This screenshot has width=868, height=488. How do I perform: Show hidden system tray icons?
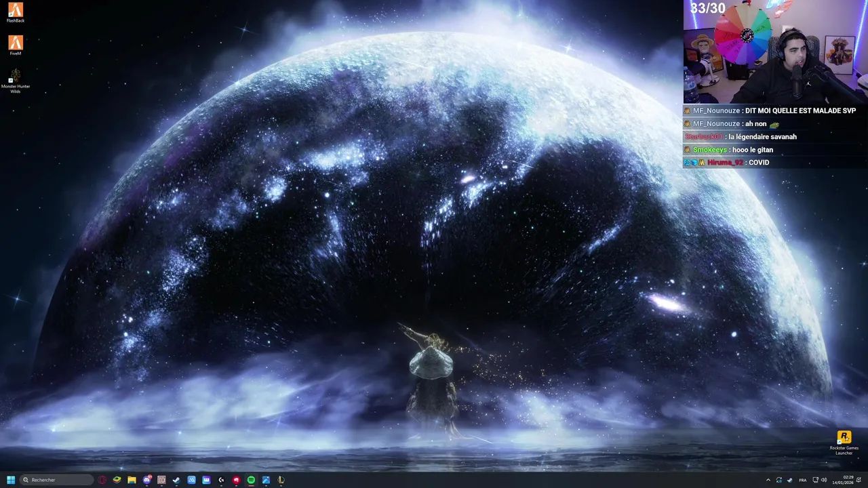pos(768,480)
